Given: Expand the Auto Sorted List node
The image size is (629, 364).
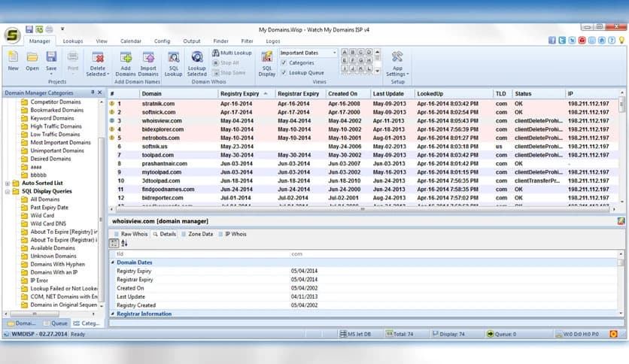Looking at the screenshot, I should 8,183.
